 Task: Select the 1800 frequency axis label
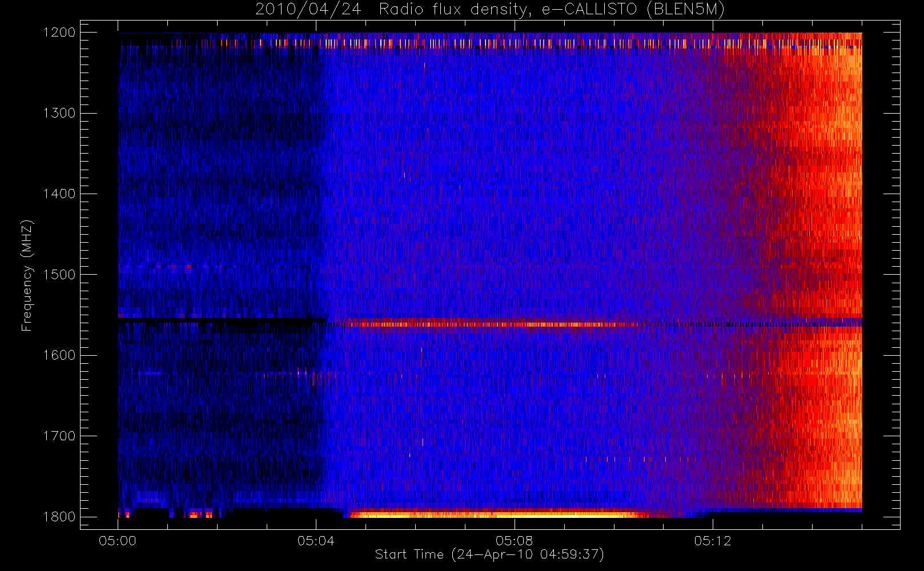tap(59, 517)
